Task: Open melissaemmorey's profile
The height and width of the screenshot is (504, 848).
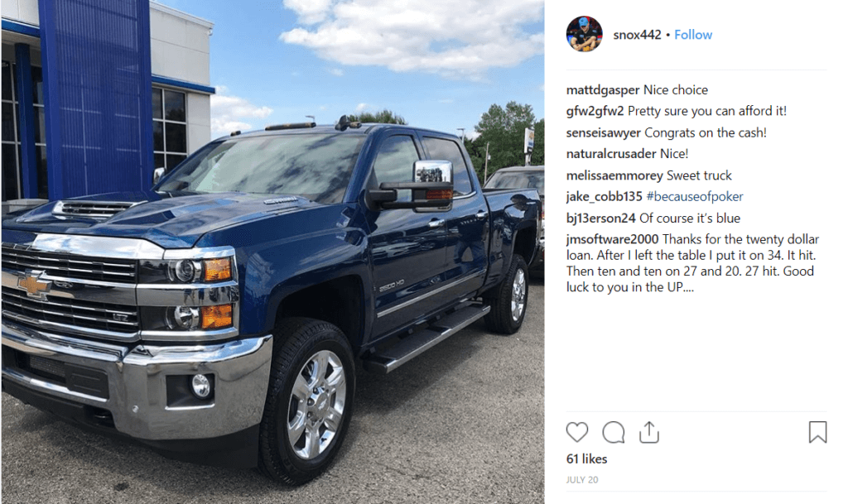Action: (614, 175)
